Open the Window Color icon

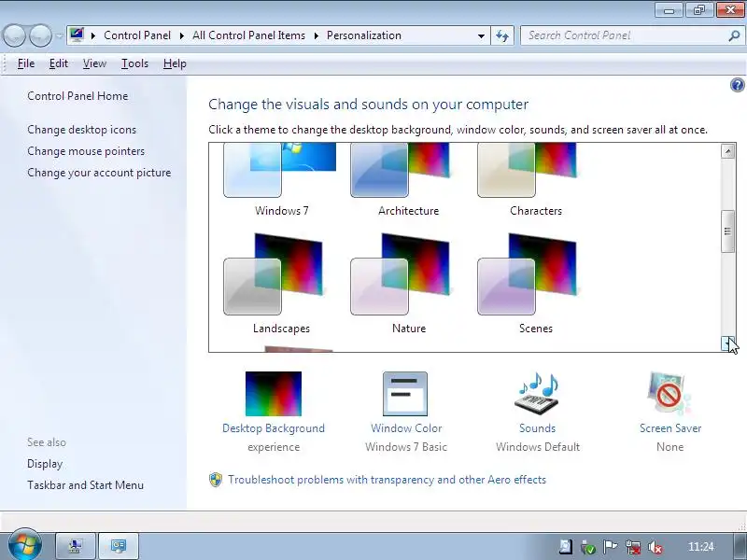pyautogui.click(x=405, y=394)
